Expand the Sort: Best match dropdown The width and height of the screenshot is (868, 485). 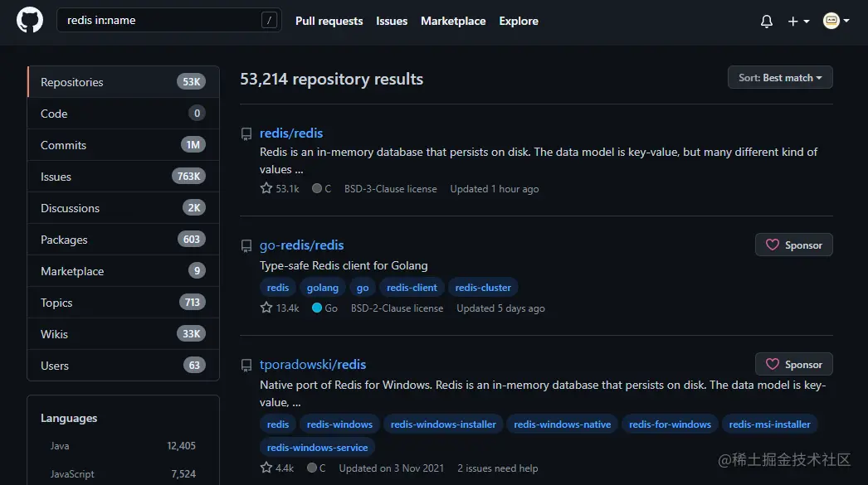780,77
